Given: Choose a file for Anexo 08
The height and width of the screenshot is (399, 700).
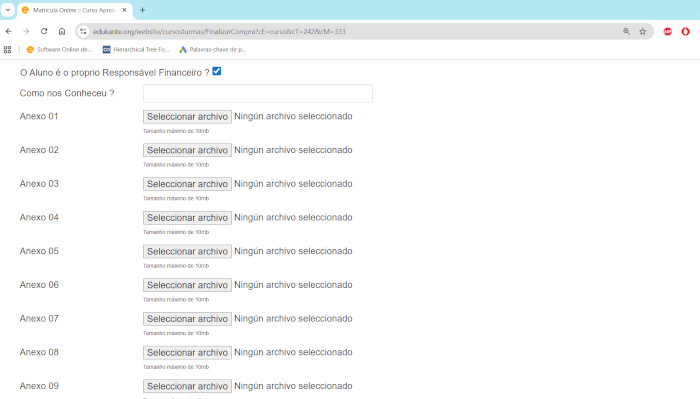Looking at the screenshot, I should [187, 352].
